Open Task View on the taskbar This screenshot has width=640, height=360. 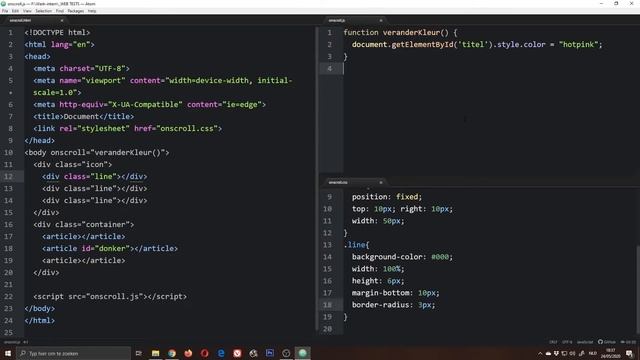click(139, 353)
